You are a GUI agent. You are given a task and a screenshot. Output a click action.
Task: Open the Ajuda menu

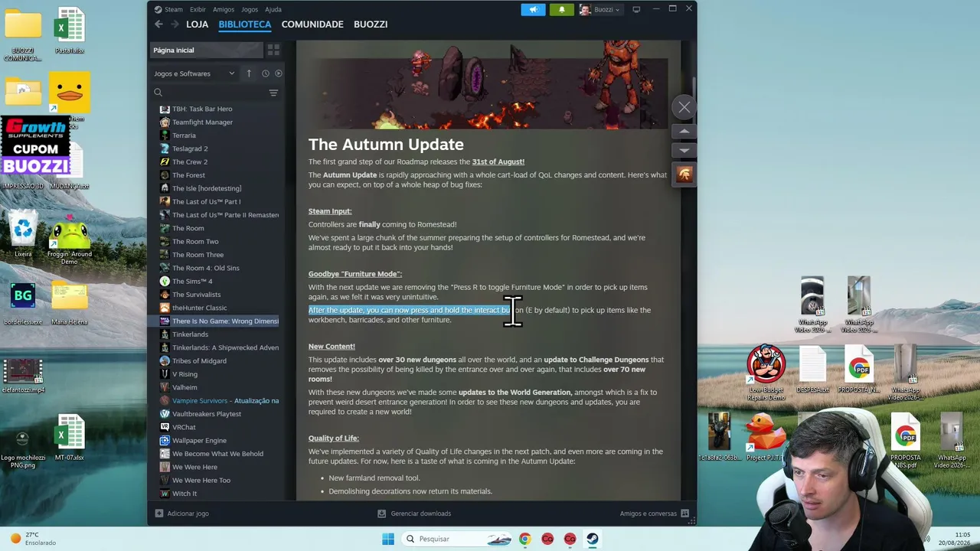click(273, 9)
